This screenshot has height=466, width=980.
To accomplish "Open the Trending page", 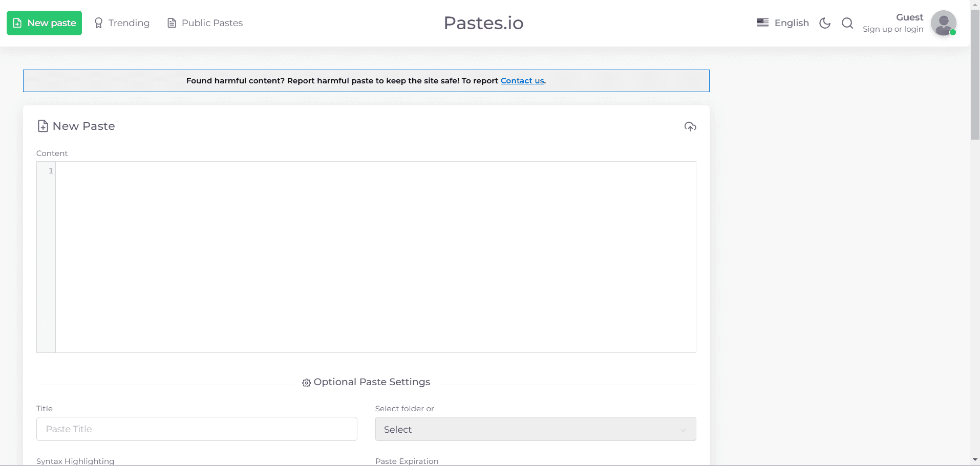I will click(122, 23).
